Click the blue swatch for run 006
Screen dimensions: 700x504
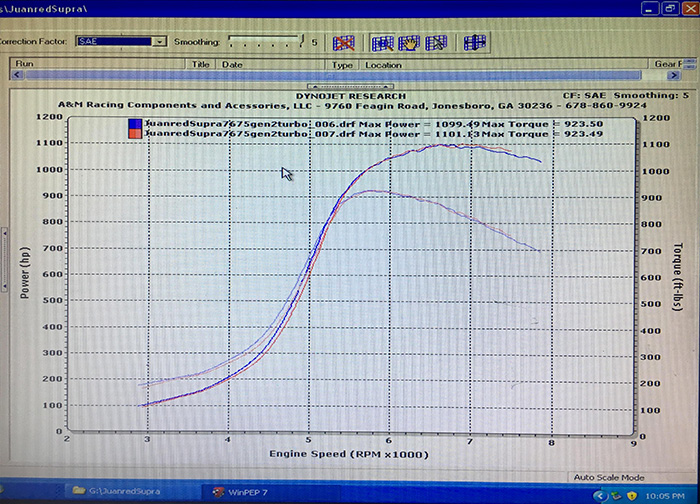(134, 124)
